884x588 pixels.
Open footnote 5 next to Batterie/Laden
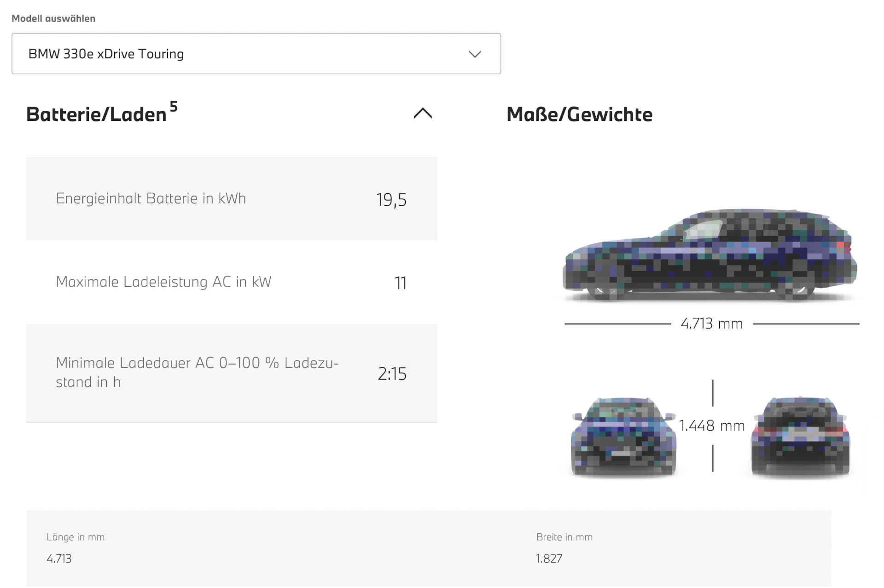[174, 106]
